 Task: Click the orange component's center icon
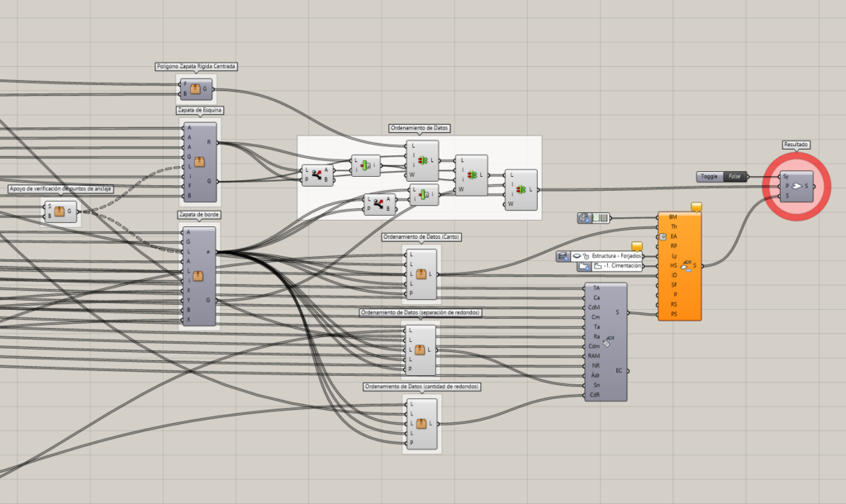(x=686, y=265)
